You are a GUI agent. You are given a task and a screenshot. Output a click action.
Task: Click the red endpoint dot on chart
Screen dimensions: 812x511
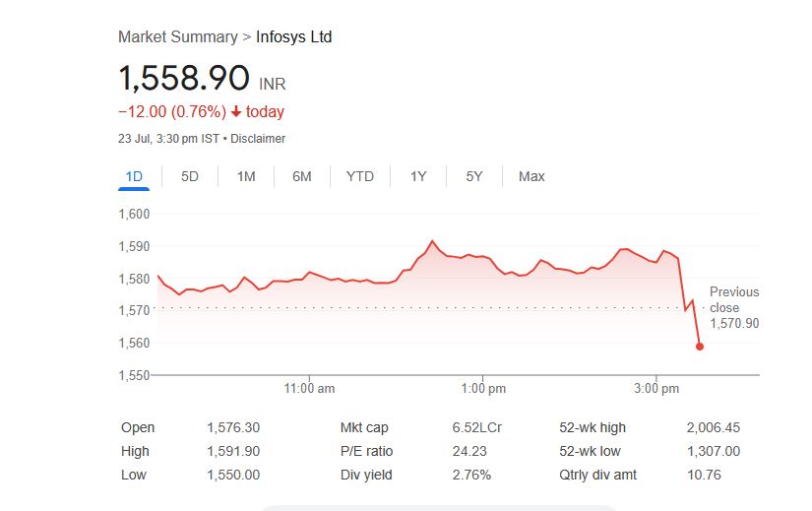(700, 346)
